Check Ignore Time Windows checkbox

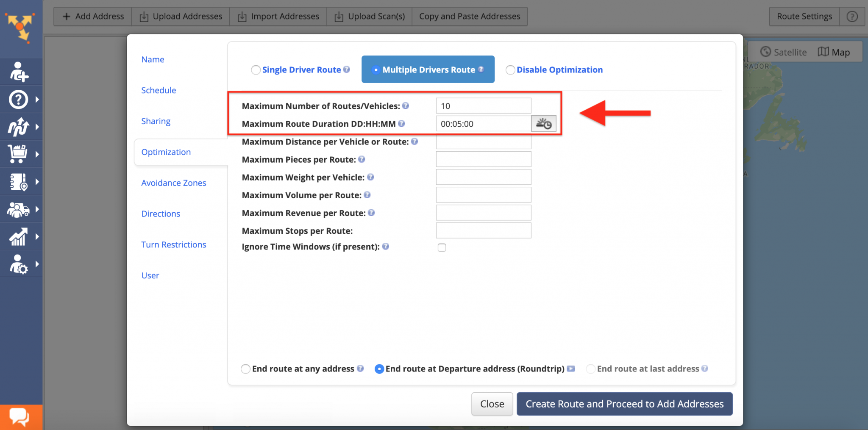442,247
